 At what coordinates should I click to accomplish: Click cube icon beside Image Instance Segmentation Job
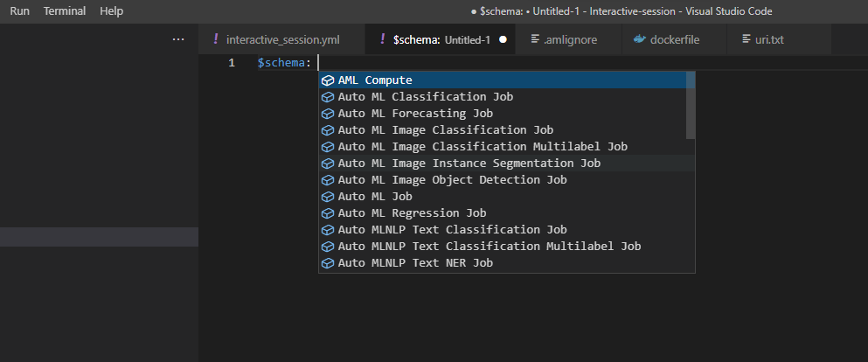(x=328, y=164)
